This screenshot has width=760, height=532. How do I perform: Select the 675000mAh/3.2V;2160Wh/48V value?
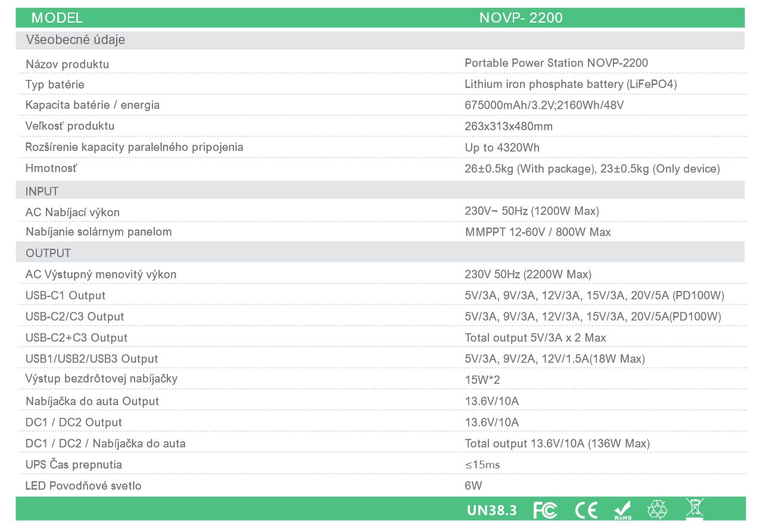tap(544, 105)
